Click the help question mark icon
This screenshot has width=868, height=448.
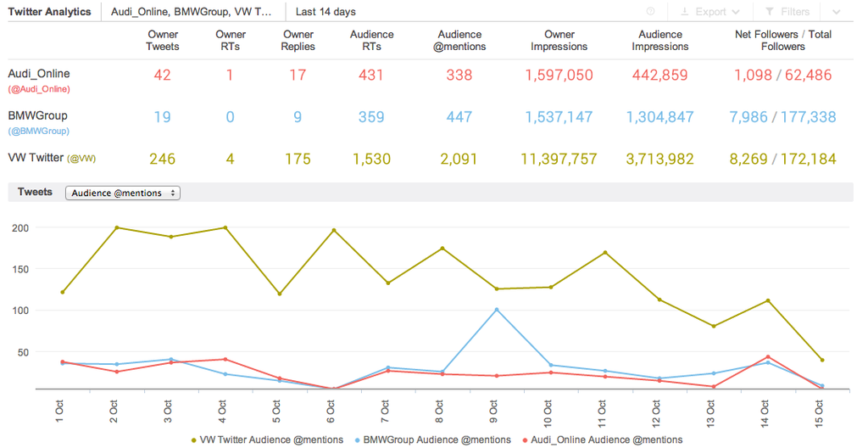tap(651, 12)
